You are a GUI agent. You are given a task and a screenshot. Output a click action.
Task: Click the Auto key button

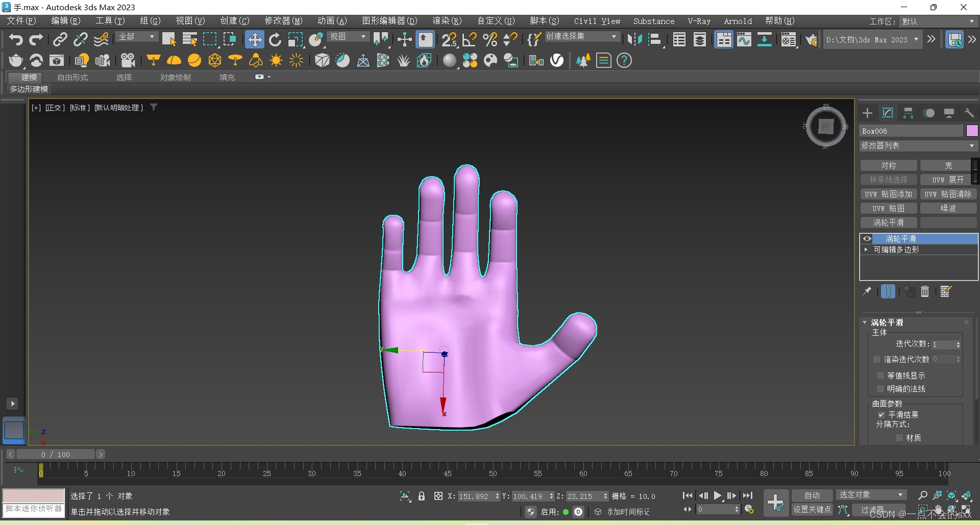812,495
